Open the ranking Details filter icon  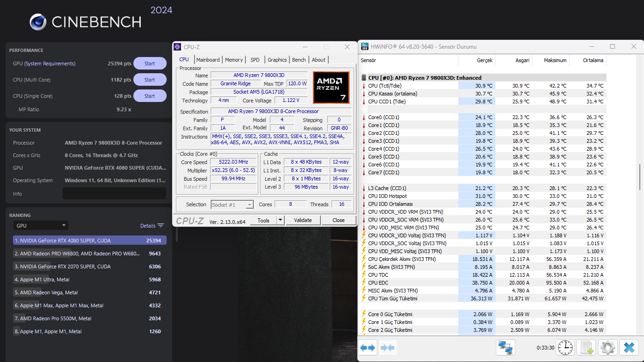[x=160, y=226]
